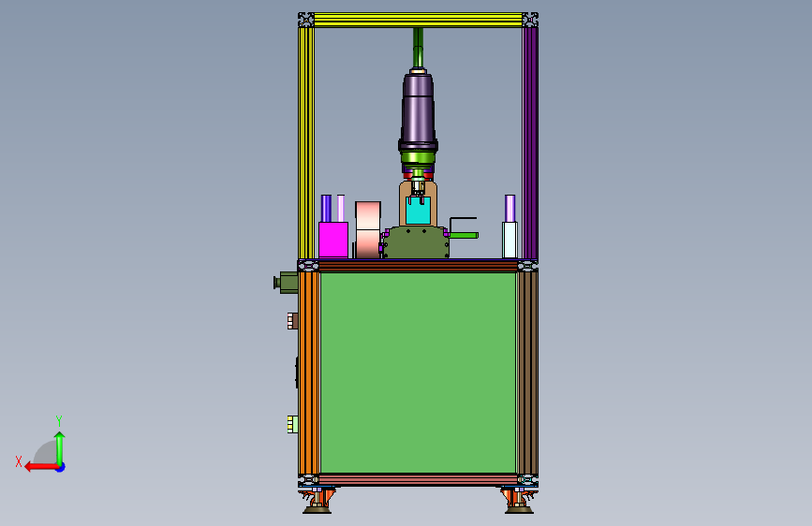
Task: Select the yellow left vertical upper post
Action: [x=306, y=143]
